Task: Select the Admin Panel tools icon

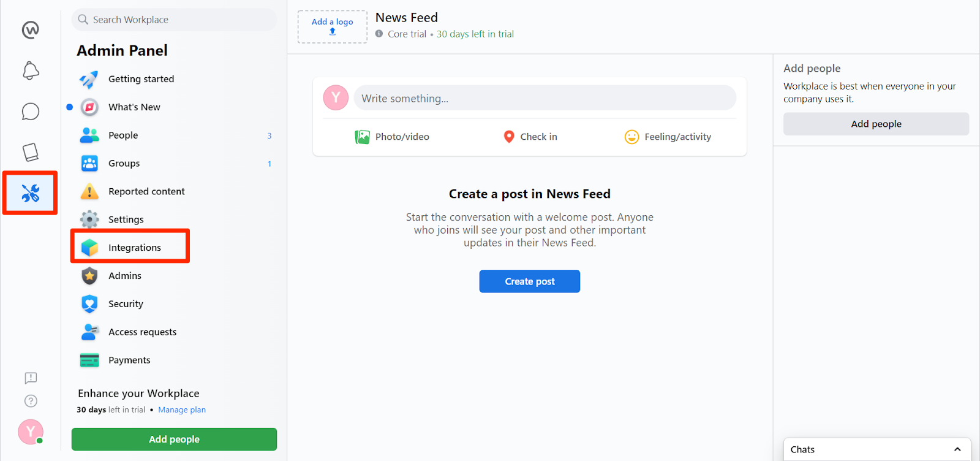Action: pos(31,193)
